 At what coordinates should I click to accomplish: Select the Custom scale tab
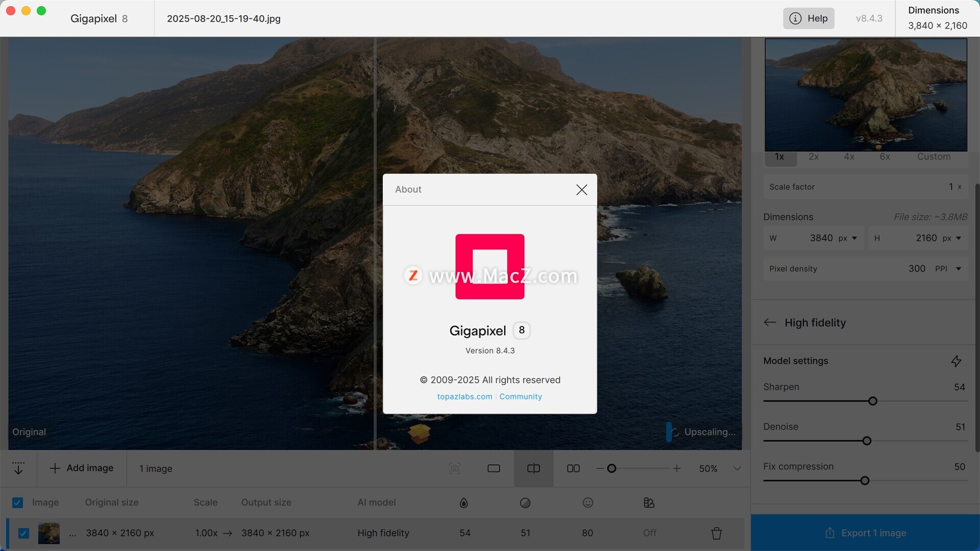(x=933, y=157)
